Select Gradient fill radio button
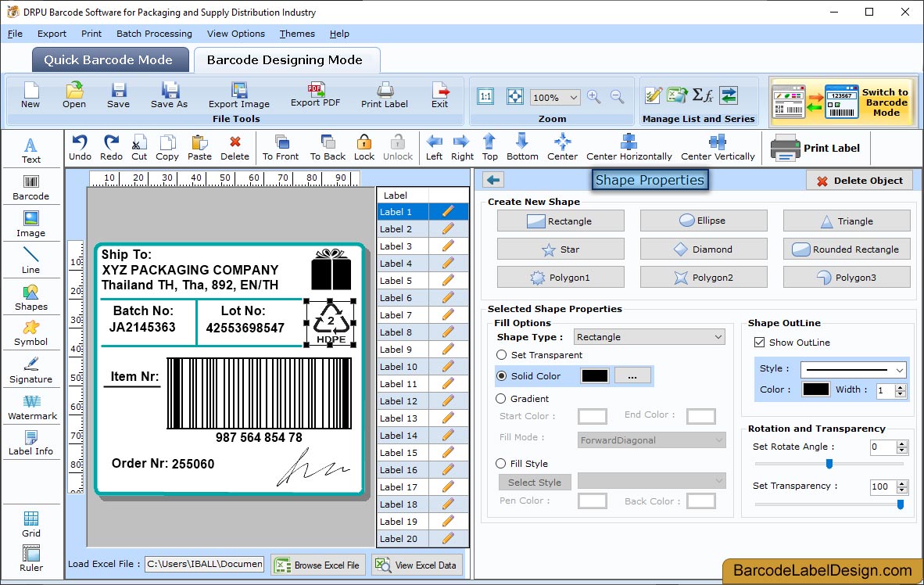The image size is (924, 585). pyautogui.click(x=501, y=399)
